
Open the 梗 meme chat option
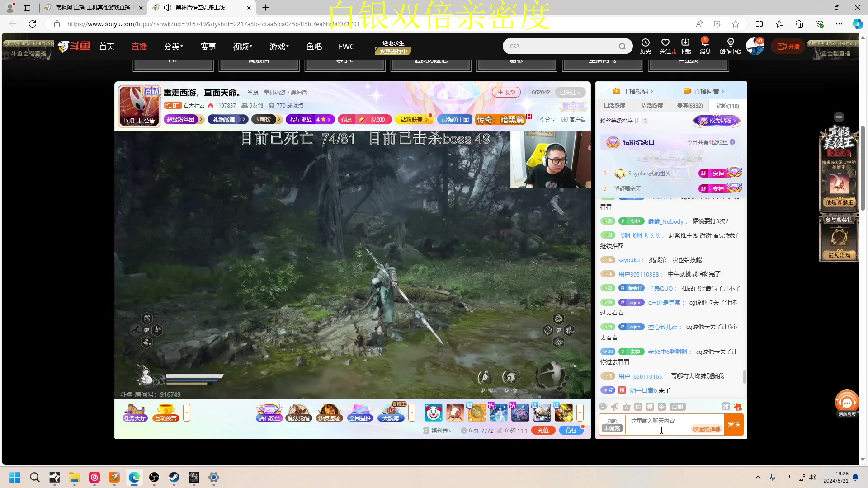tap(650, 407)
